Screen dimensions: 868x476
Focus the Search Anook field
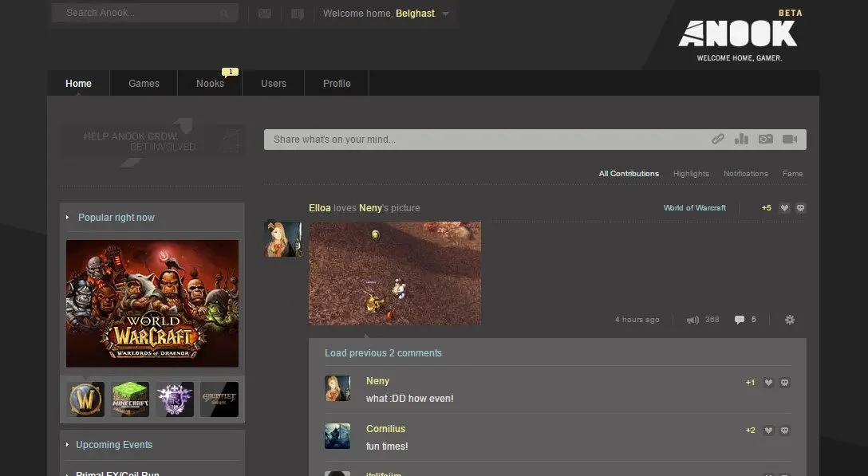tap(145, 13)
